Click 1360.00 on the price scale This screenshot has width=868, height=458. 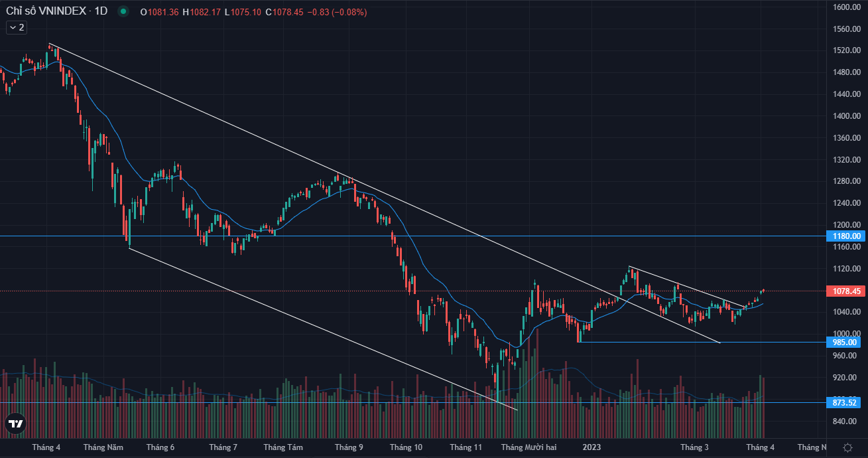[x=846, y=138]
